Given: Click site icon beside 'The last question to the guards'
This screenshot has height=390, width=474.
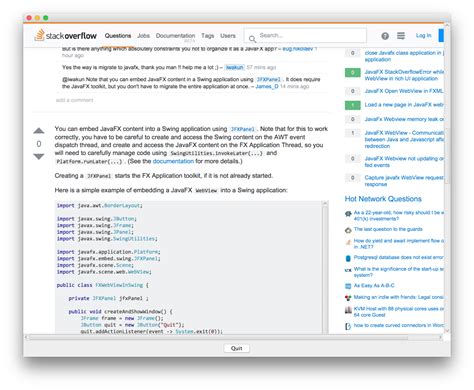Looking at the screenshot, I should click(348, 230).
